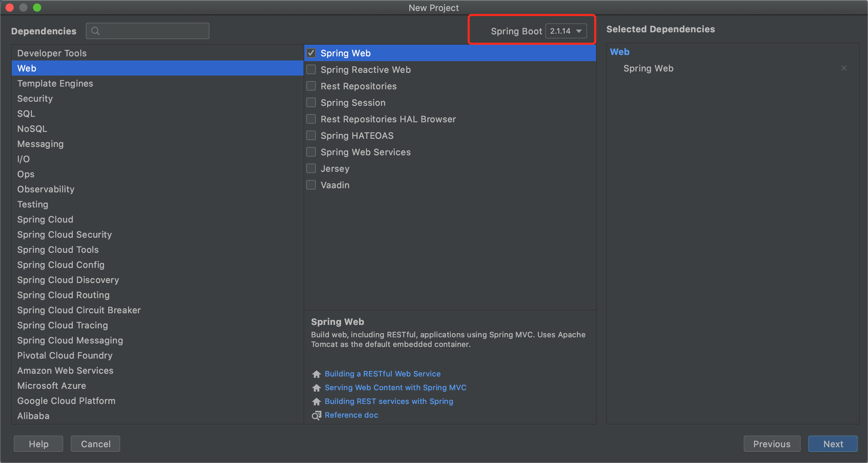
Task: Choose the Microsoft Azure category
Action: pyautogui.click(x=158, y=386)
